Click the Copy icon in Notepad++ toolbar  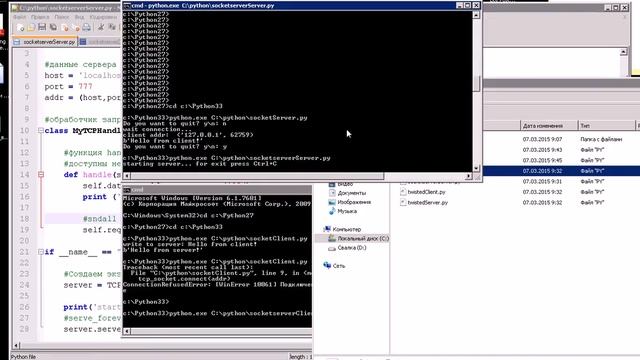(112, 28)
